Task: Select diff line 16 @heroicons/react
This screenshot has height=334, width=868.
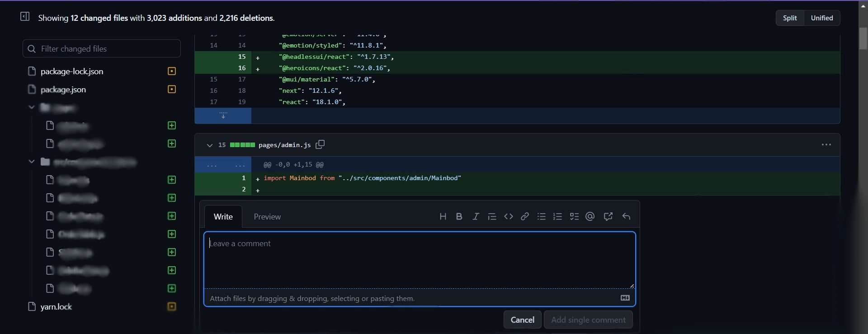Action: (517, 68)
